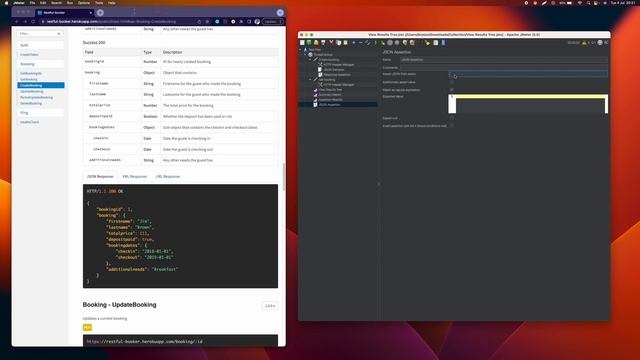Select View Results Tree in JMeter tree
The width and height of the screenshot is (640, 360).
(330, 90)
